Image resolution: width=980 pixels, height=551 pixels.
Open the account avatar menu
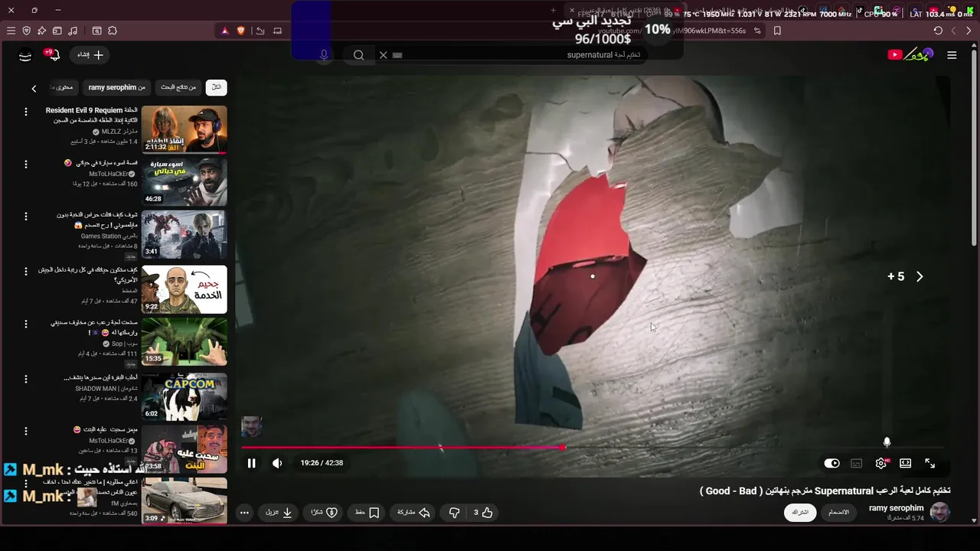coord(25,55)
